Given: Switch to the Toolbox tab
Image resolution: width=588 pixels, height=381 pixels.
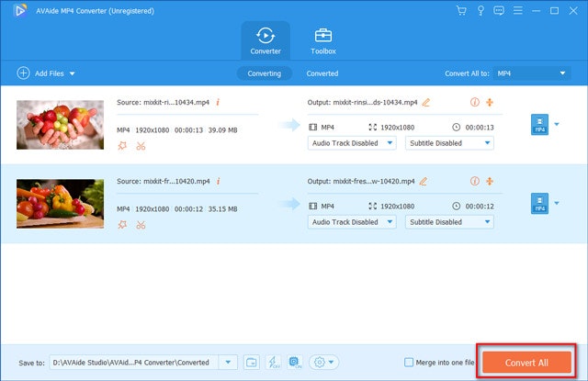Looking at the screenshot, I should (323, 40).
